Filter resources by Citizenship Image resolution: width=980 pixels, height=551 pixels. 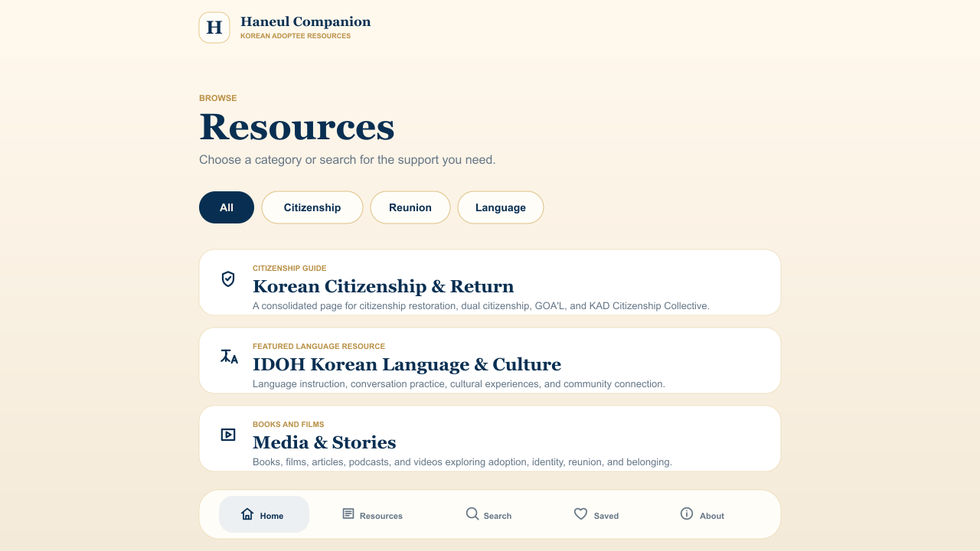(x=312, y=207)
